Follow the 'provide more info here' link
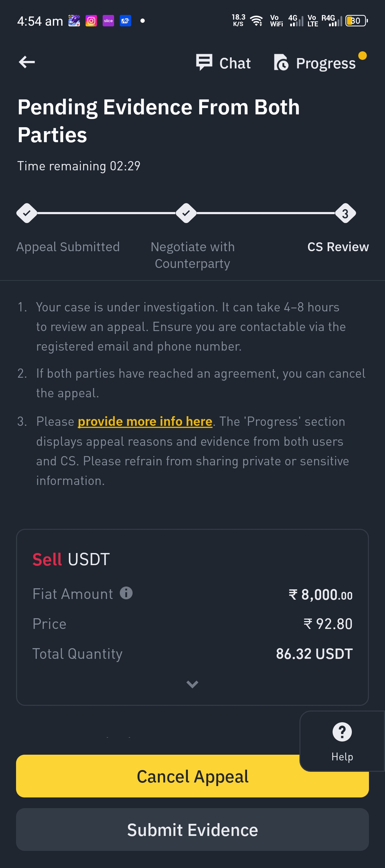 pos(145,422)
